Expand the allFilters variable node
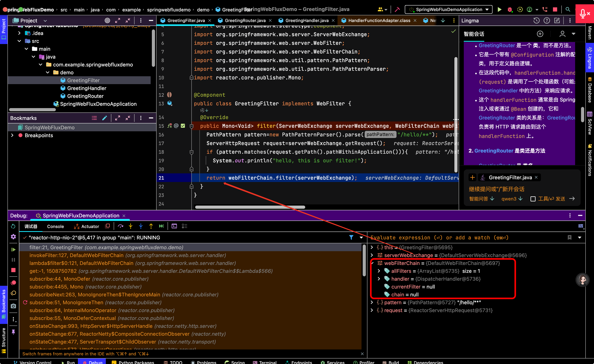594x364 pixels. point(379,271)
